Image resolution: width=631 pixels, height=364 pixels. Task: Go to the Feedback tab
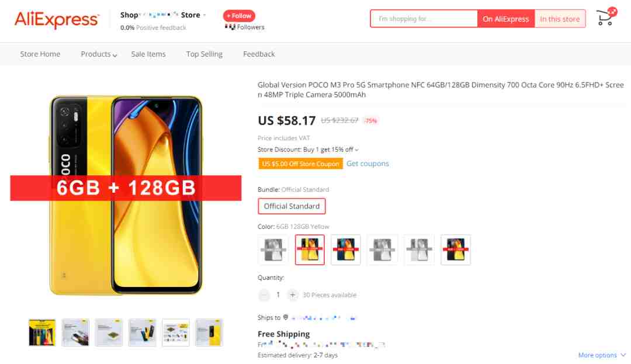pyautogui.click(x=259, y=54)
